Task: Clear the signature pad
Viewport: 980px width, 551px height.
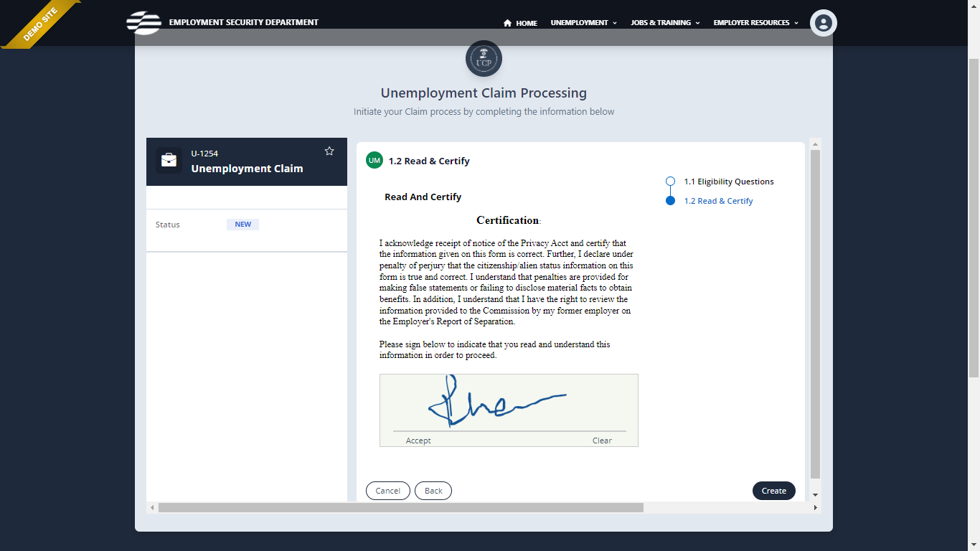Action: [602, 441]
